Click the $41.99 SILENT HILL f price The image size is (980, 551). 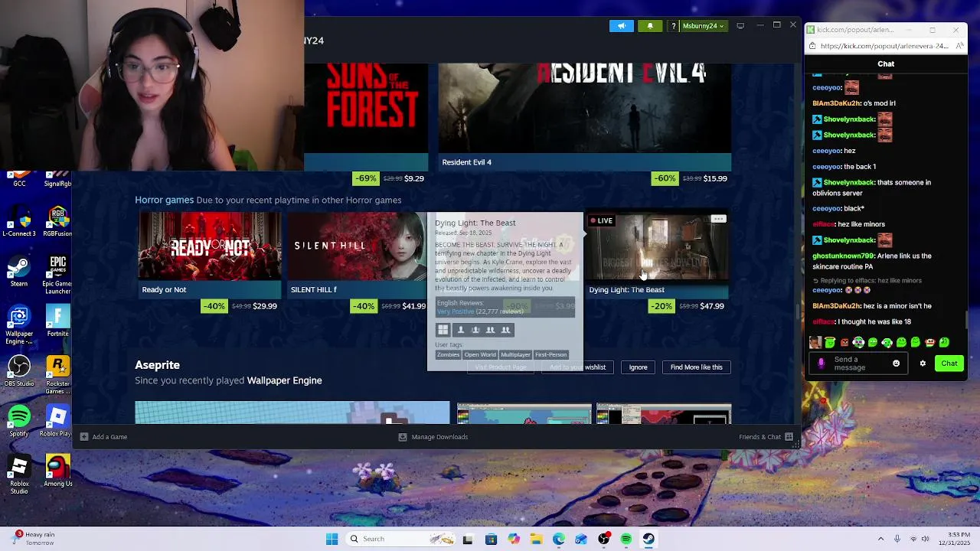point(414,306)
